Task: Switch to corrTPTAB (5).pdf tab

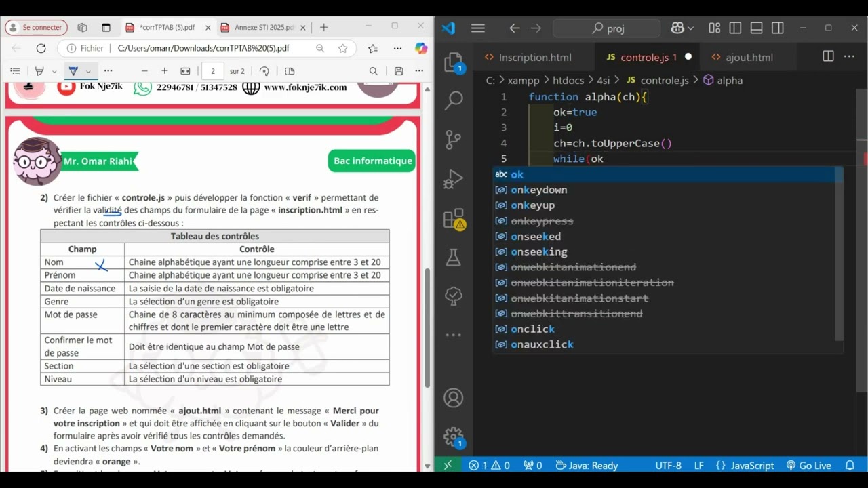Action: (x=167, y=27)
